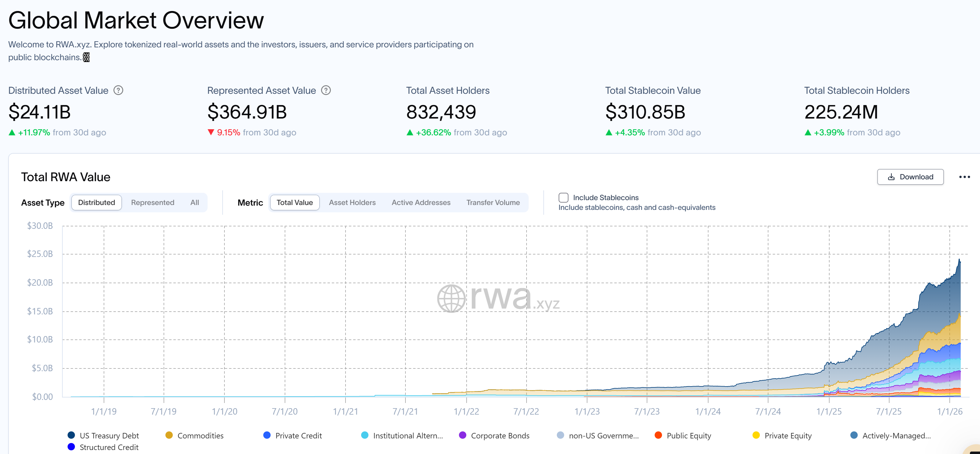This screenshot has height=454, width=980.
Task: Click the chart peak near 1/1/26
Action: click(959, 260)
